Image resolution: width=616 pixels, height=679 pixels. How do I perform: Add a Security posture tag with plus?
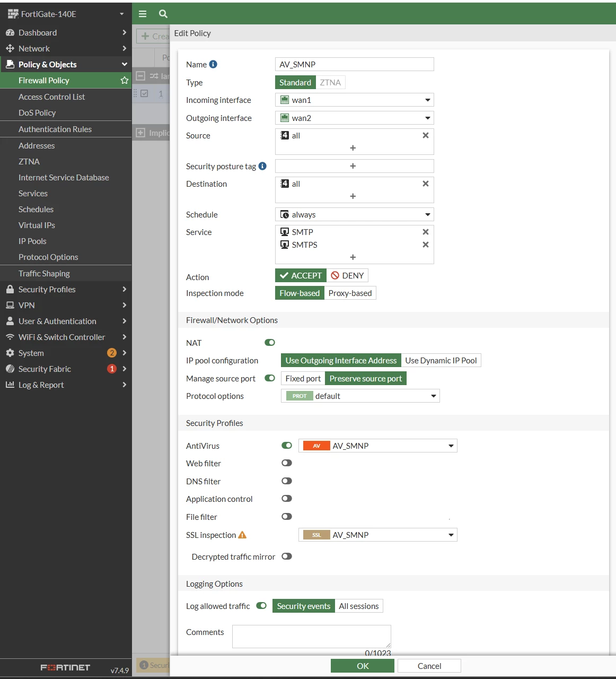point(353,166)
